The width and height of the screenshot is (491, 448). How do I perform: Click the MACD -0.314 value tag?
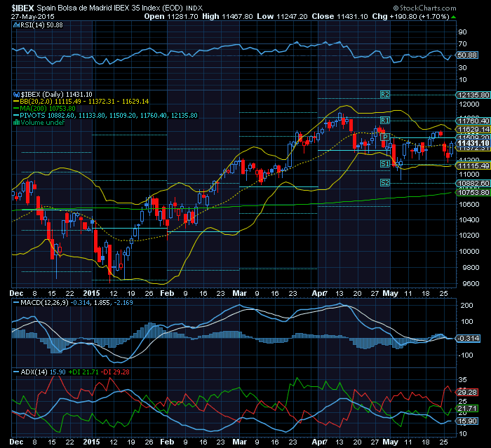(468, 339)
